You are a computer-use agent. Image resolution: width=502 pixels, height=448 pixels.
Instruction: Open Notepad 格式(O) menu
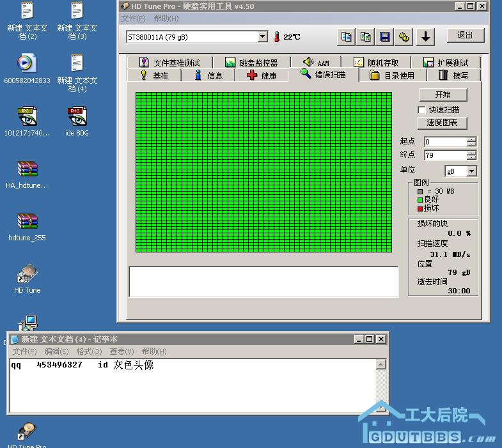pos(89,351)
